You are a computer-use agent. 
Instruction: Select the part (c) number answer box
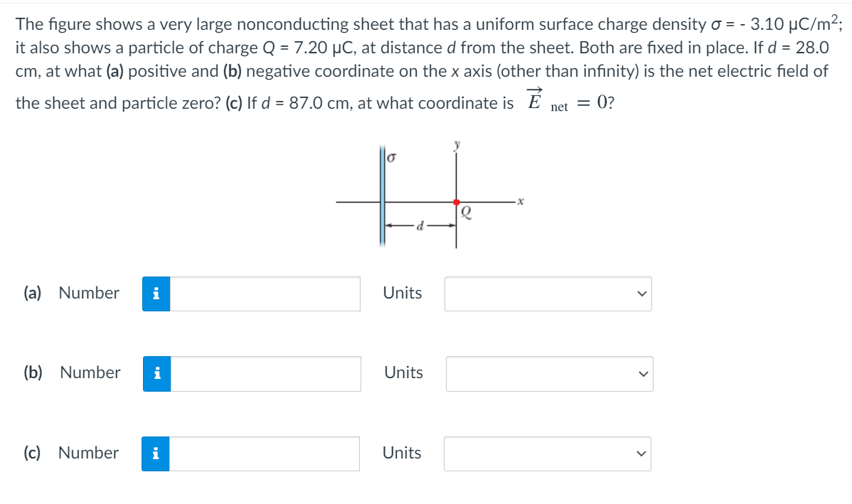click(x=264, y=454)
